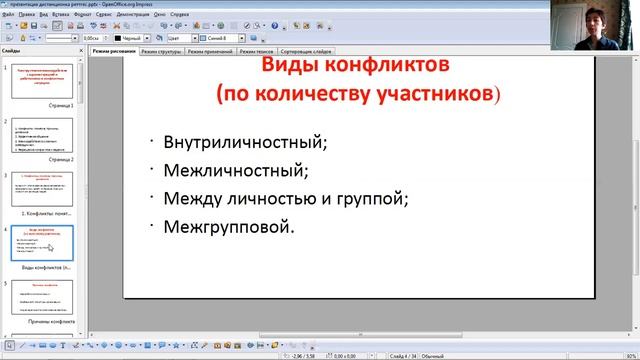Screen dimensions: 640x360
Task: Click the Copy icon in toolbar
Action: tap(127, 26)
